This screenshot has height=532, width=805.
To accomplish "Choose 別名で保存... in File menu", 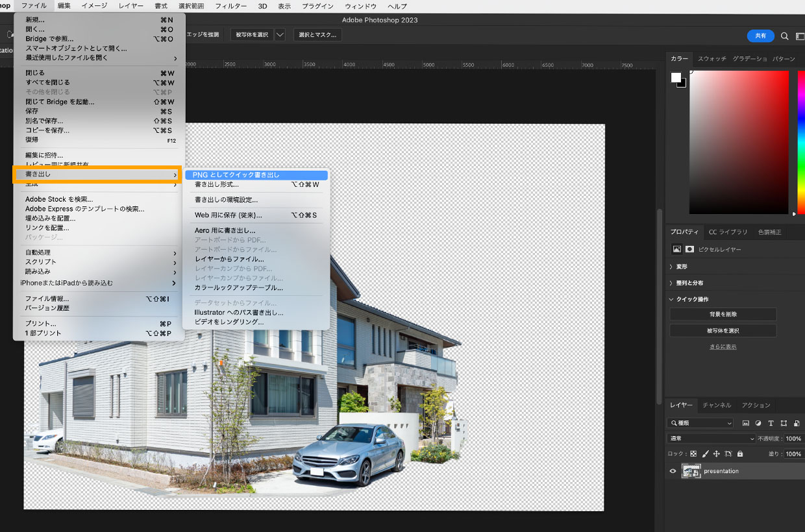I will (99, 121).
